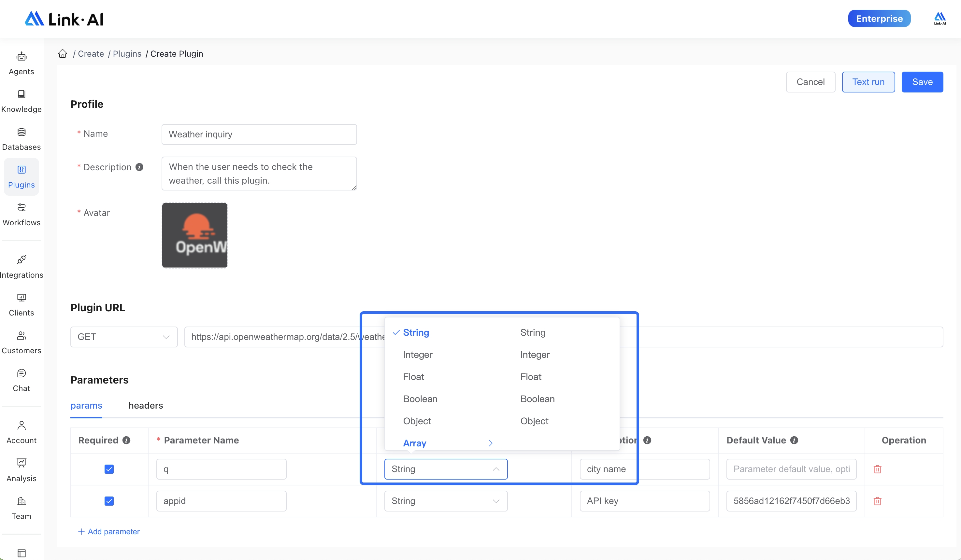Click the Default Value info icon

(794, 440)
